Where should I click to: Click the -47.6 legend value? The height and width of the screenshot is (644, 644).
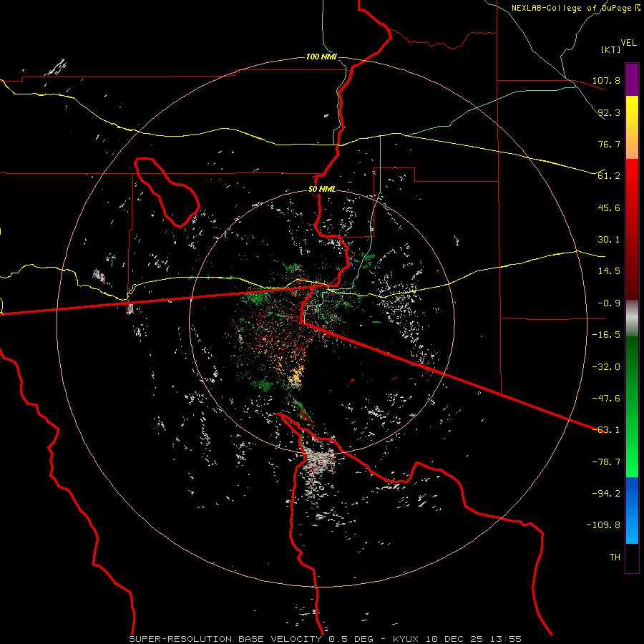click(606, 399)
